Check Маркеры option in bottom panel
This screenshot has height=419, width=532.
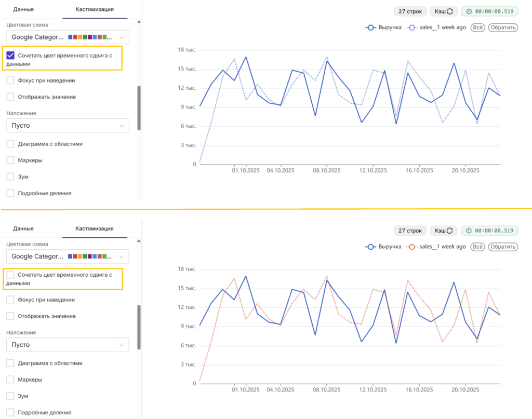tap(10, 380)
